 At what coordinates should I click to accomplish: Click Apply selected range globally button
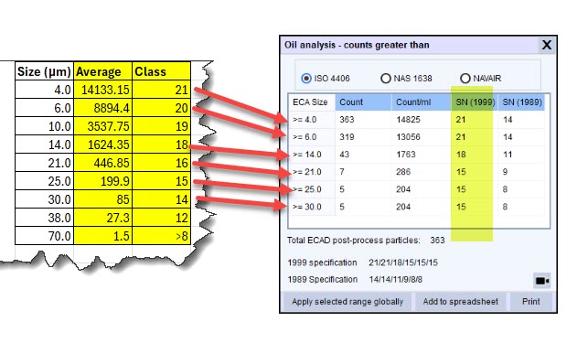pos(347,302)
